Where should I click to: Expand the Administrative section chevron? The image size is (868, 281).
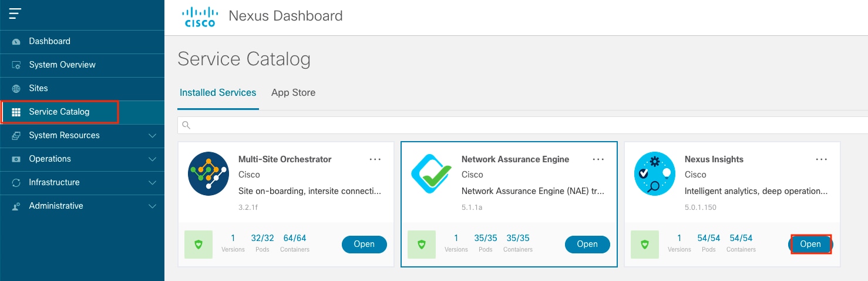coord(153,206)
